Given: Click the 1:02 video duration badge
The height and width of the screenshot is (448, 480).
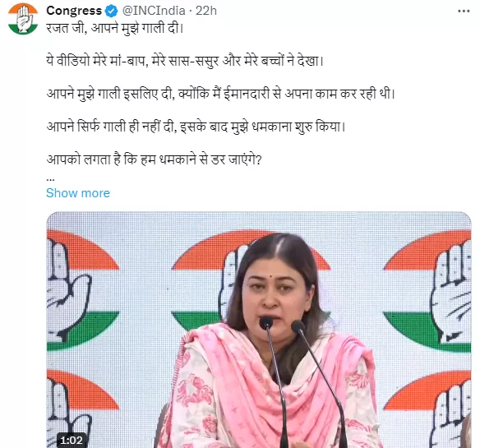Looking at the screenshot, I should pos(72,441).
